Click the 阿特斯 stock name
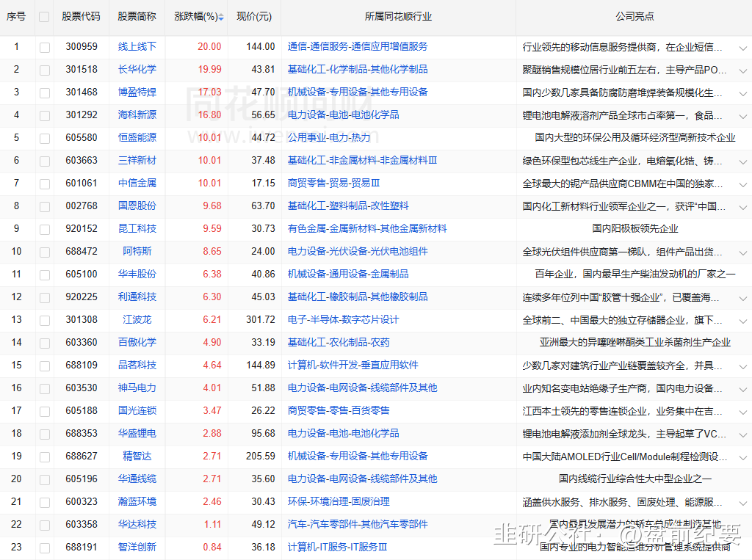 pos(137,252)
